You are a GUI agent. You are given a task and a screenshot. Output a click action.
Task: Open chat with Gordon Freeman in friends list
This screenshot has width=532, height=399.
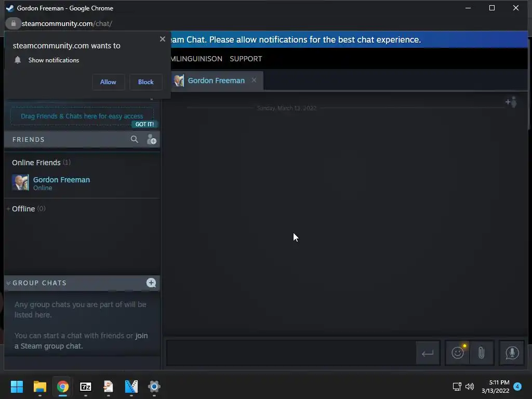pyautogui.click(x=82, y=183)
